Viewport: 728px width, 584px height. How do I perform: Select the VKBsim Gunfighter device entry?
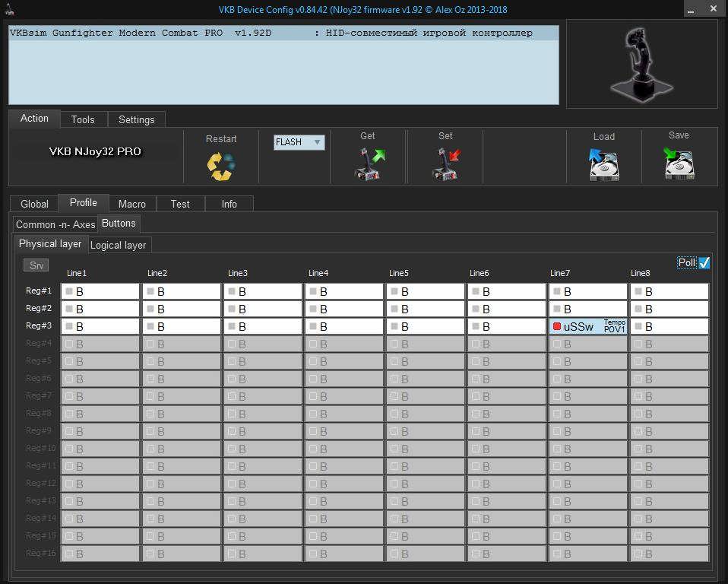pos(283,33)
